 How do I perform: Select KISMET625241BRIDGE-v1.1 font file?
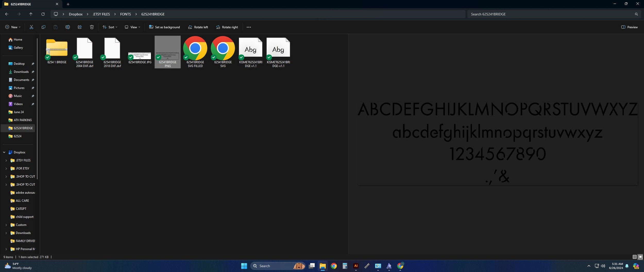pyautogui.click(x=278, y=52)
